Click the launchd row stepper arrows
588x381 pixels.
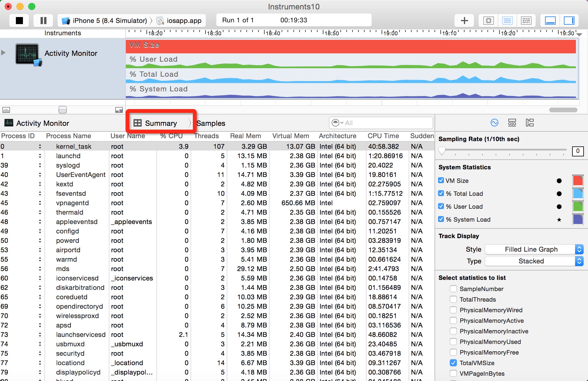click(40, 156)
